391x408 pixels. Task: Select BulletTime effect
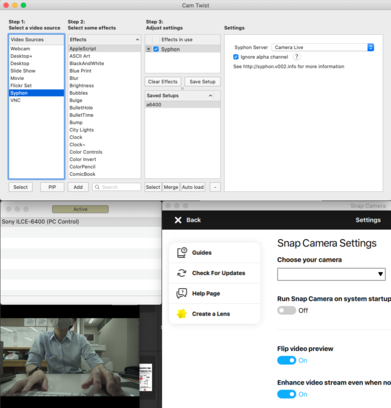[x=104, y=115]
